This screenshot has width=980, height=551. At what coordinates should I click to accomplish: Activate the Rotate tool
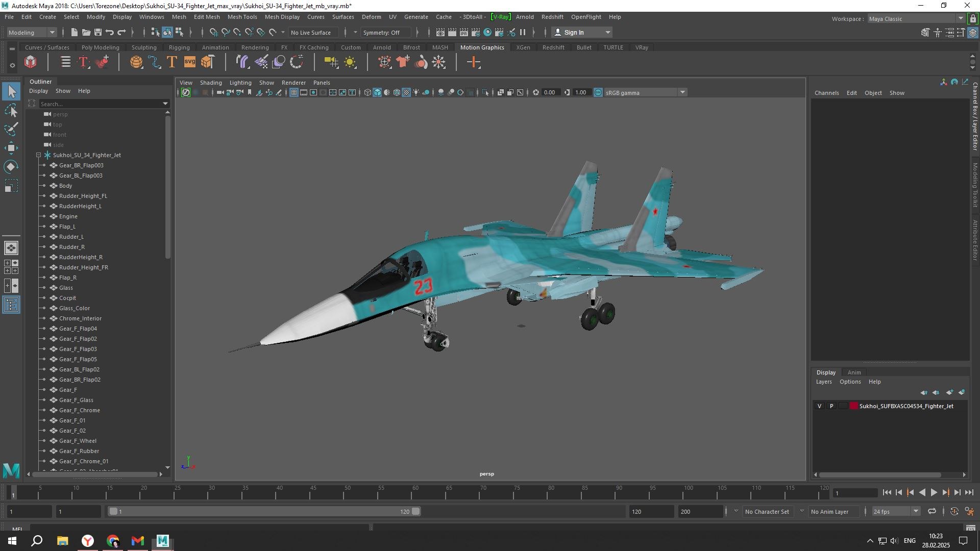coord(11,167)
